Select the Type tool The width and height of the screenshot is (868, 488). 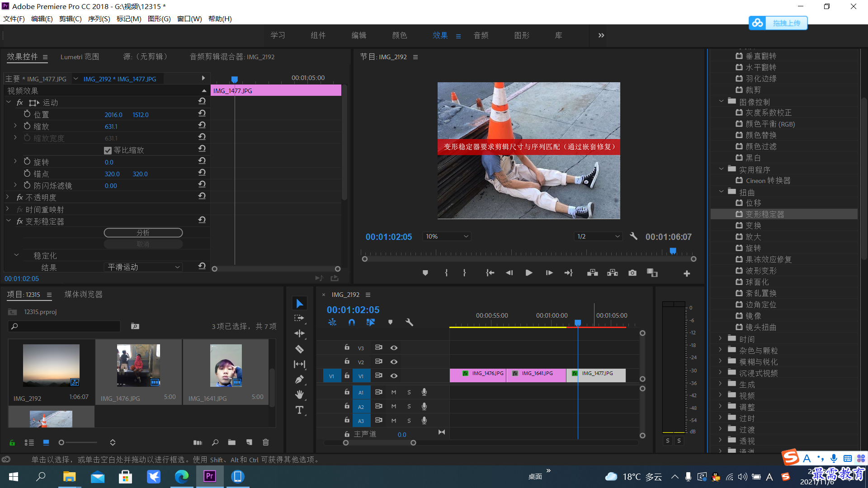299,410
